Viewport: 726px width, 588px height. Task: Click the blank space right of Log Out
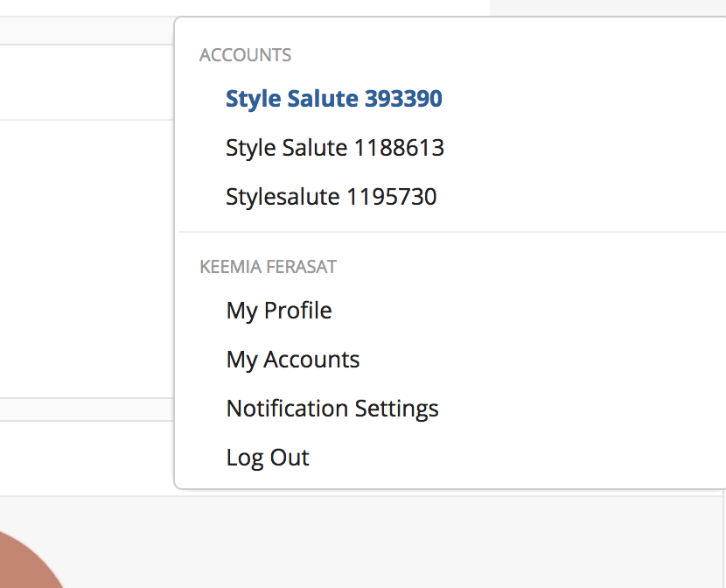[518, 458]
